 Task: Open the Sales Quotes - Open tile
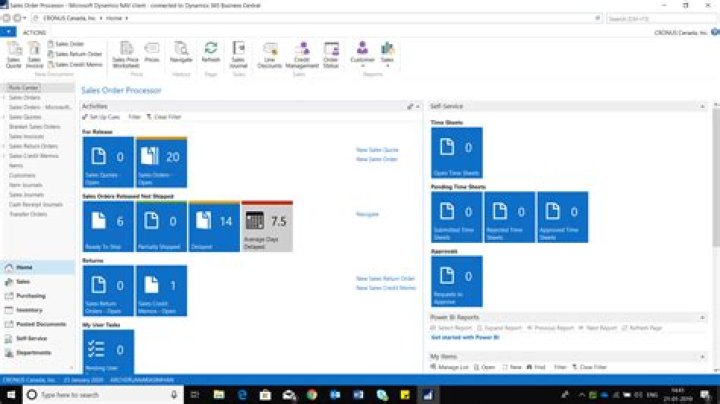[x=108, y=162]
